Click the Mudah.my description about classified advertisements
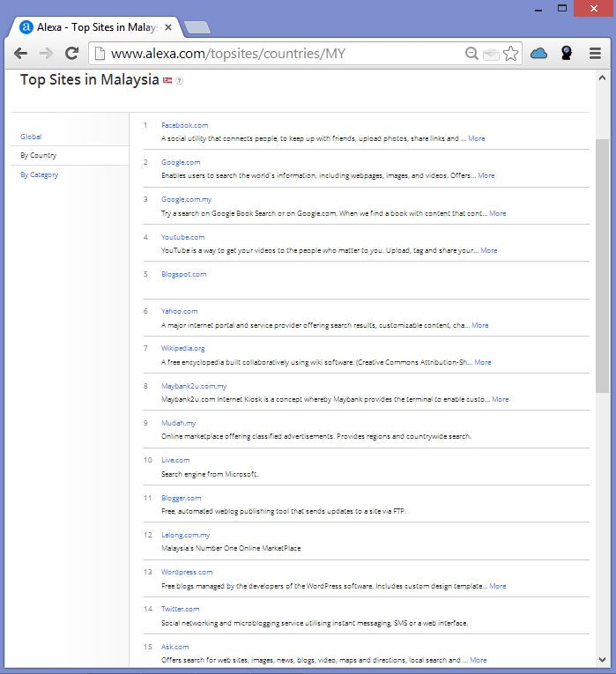 316,436
